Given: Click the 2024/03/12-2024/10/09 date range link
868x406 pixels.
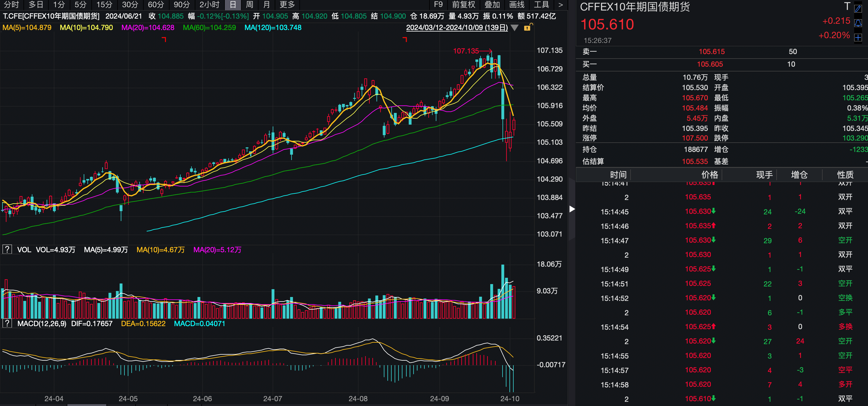Looking at the screenshot, I should tap(457, 28).
